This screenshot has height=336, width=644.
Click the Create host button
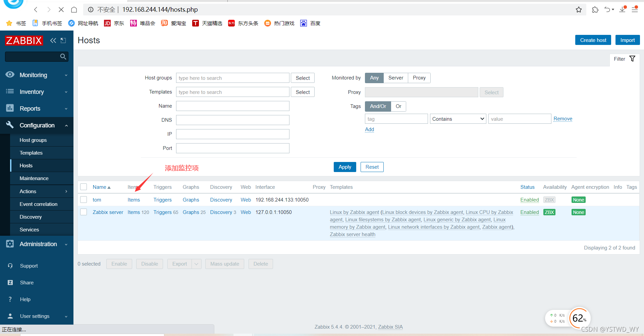pyautogui.click(x=593, y=40)
